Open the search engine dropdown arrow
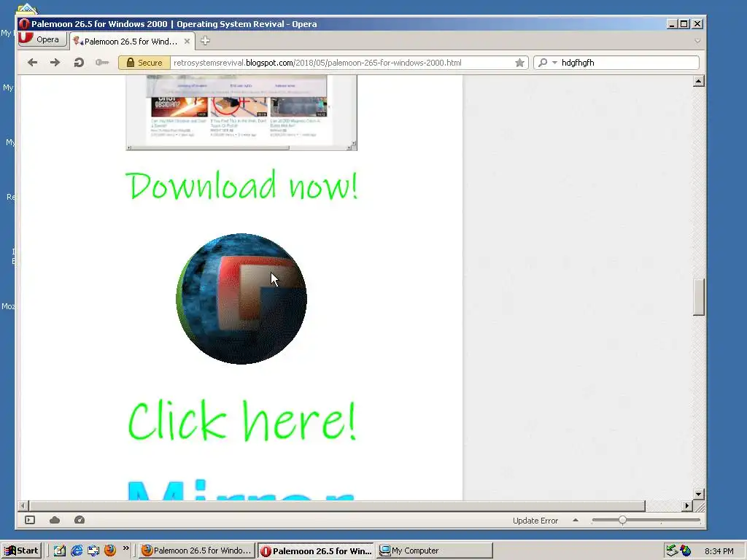Image resolution: width=747 pixels, height=560 pixels. (x=554, y=63)
